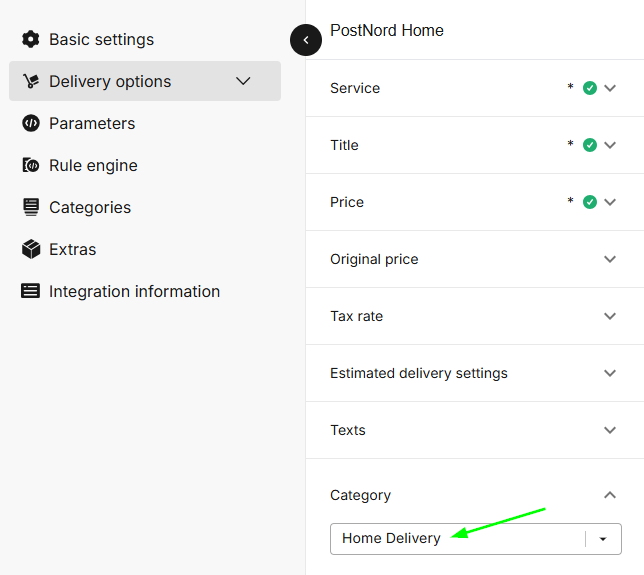Click the Category section label
The image size is (644, 575).
(x=361, y=495)
